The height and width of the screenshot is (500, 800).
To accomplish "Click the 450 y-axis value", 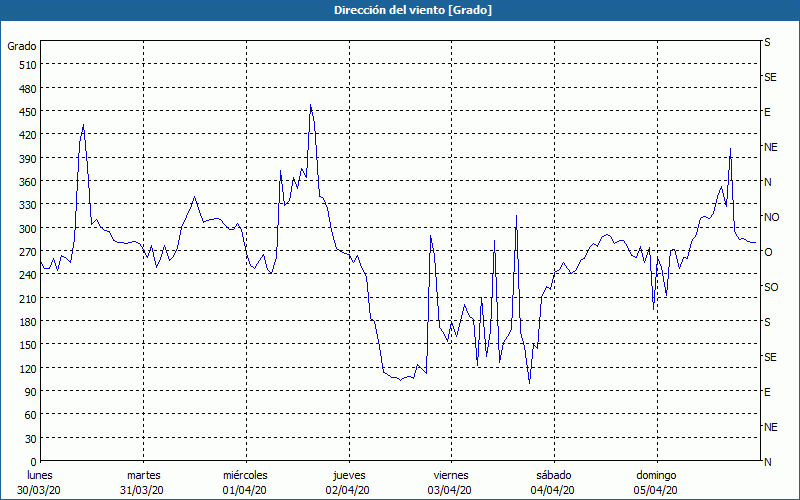I will (28, 112).
